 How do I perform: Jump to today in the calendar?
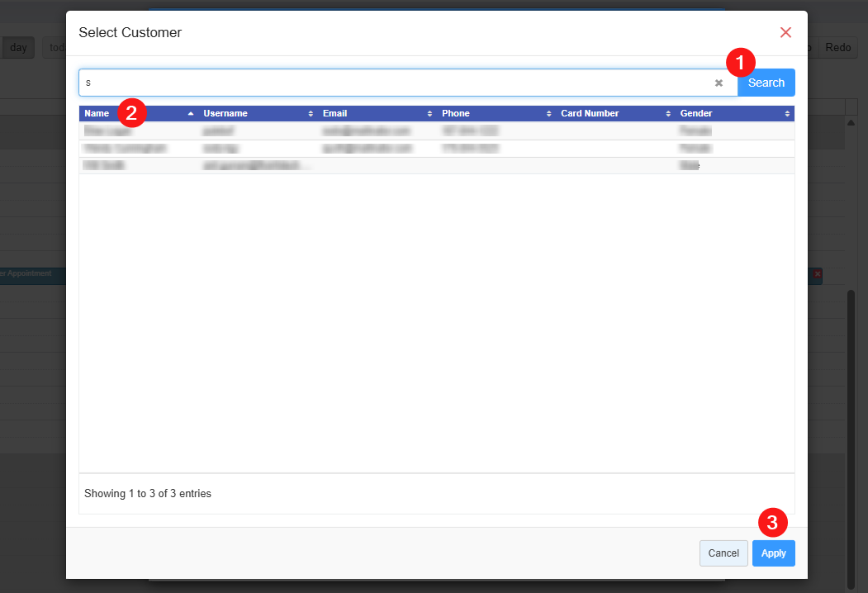pyautogui.click(x=55, y=48)
